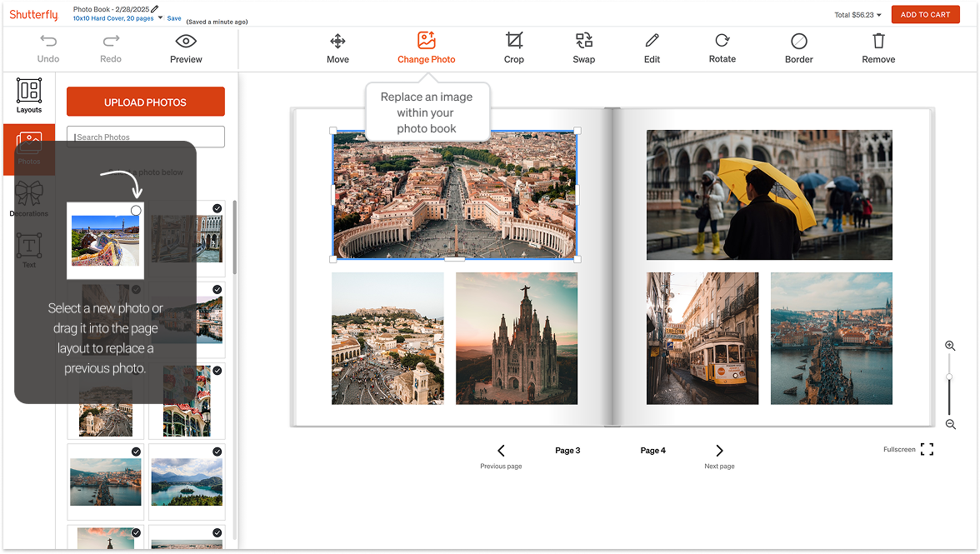
Task: Activate the Change Photo tool
Action: pyautogui.click(x=427, y=48)
